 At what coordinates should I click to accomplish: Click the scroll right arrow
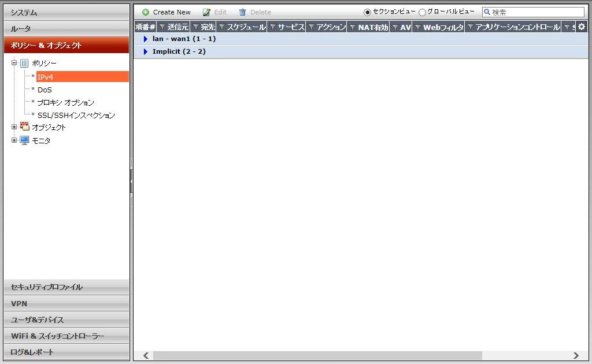point(576,355)
